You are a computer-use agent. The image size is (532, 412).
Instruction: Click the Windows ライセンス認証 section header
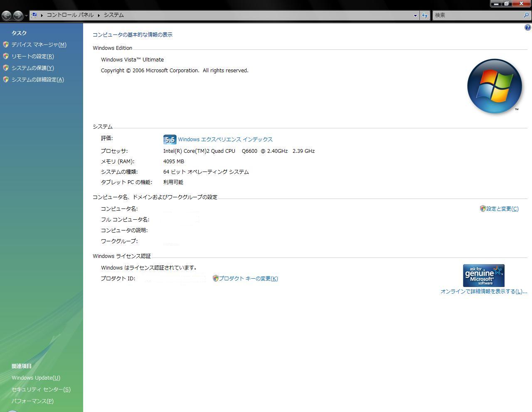pyautogui.click(x=122, y=256)
